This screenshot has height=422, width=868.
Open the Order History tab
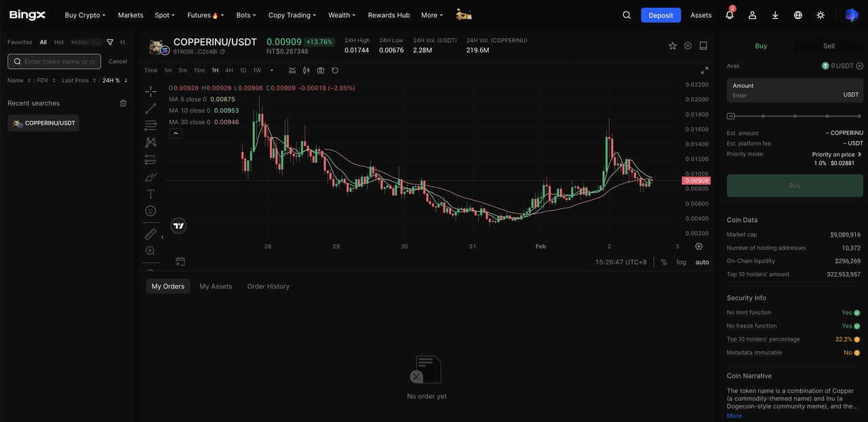pos(268,286)
